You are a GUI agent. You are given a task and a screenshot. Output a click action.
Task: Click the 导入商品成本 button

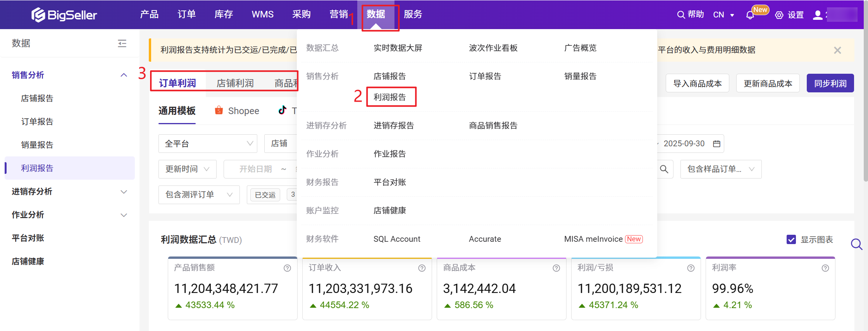click(x=697, y=83)
